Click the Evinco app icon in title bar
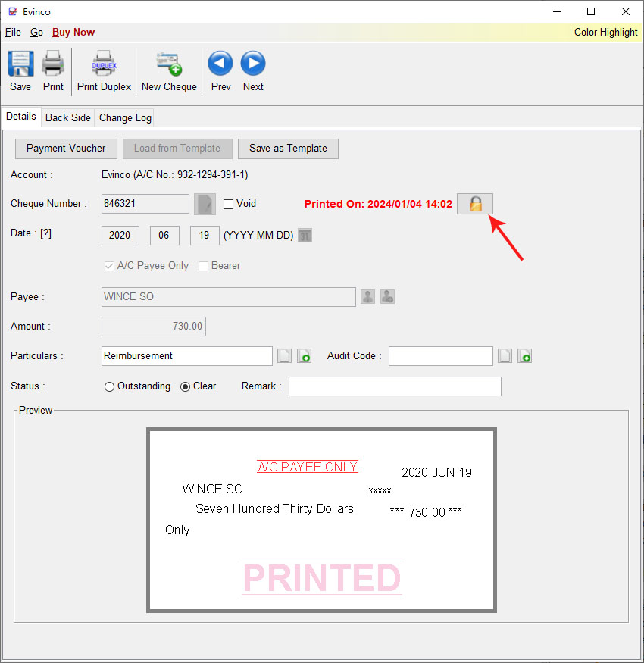Viewport: 644px width, 663px height. click(x=13, y=12)
